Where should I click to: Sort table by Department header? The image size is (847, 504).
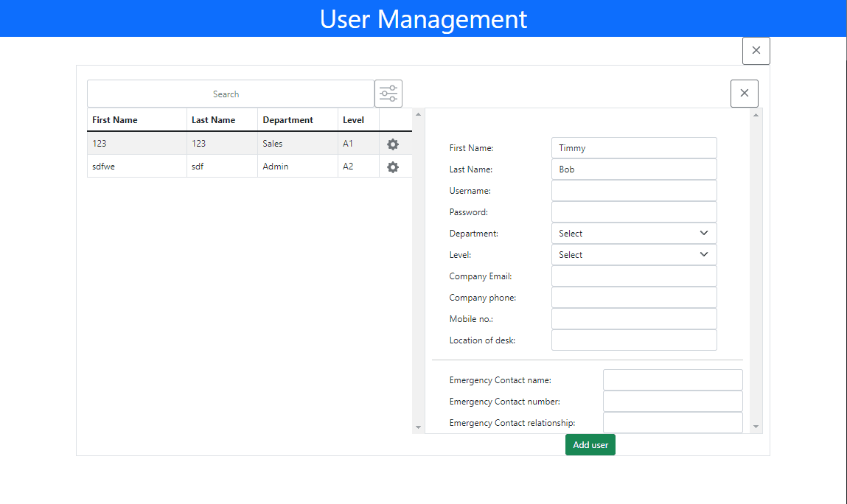(x=289, y=119)
